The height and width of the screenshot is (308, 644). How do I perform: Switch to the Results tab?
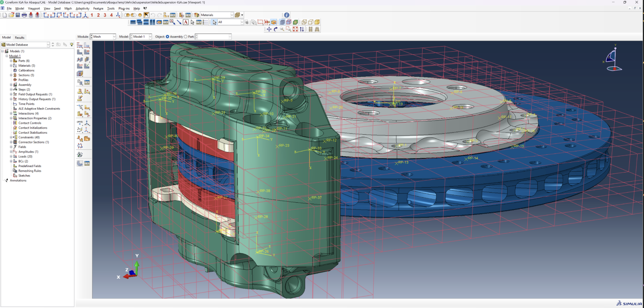click(19, 38)
